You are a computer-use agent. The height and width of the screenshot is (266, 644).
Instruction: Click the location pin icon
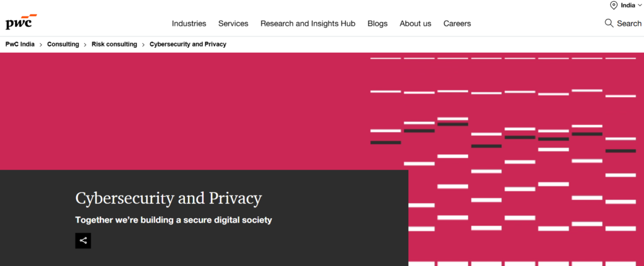coord(614,5)
